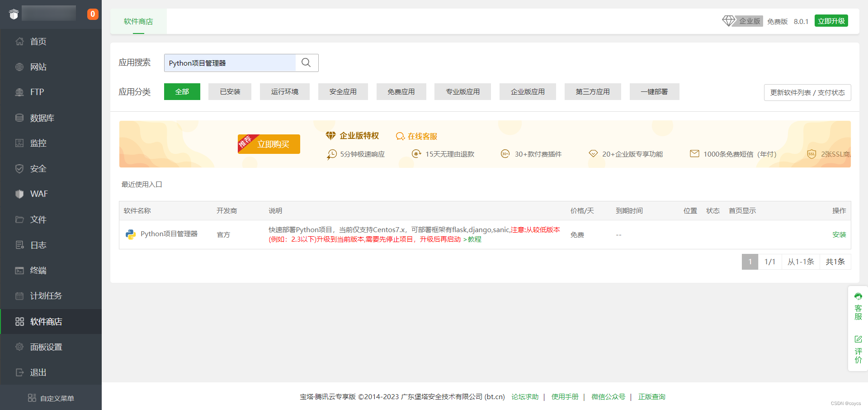The width and height of the screenshot is (868, 410).
Task: Click the 软件名称 column header
Action: 137,210
